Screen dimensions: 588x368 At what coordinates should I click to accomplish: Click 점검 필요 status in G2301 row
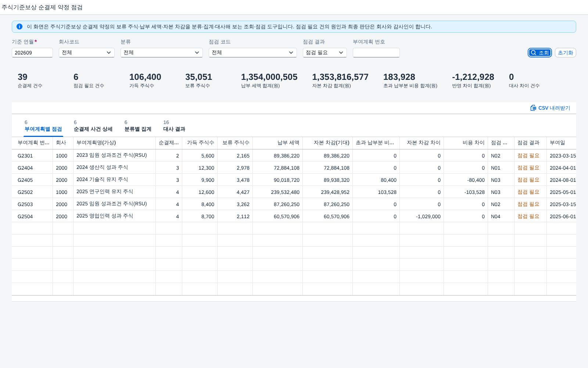[528, 156]
